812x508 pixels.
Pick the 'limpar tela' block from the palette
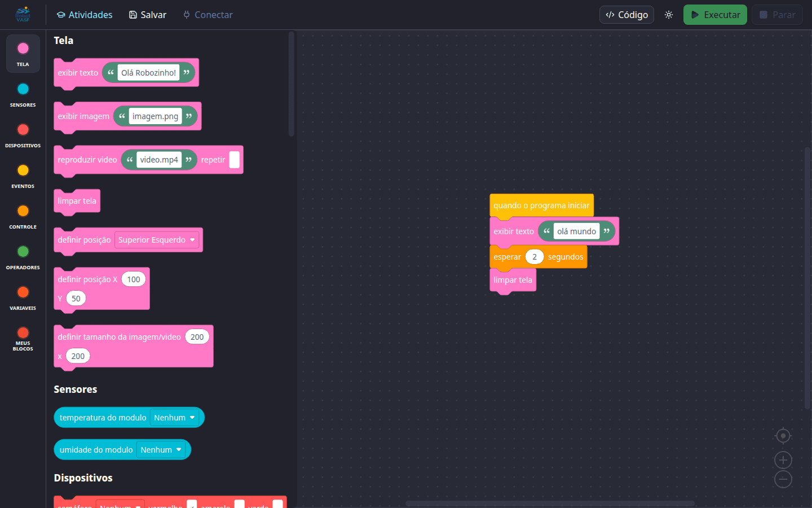pyautogui.click(x=77, y=201)
